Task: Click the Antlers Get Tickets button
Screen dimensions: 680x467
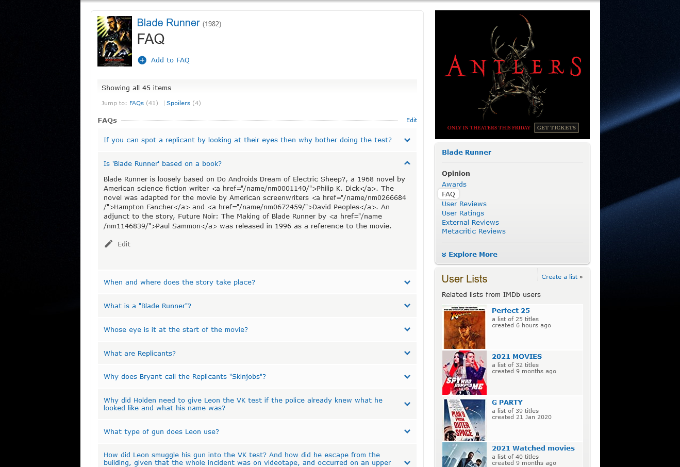Action: tap(556, 127)
